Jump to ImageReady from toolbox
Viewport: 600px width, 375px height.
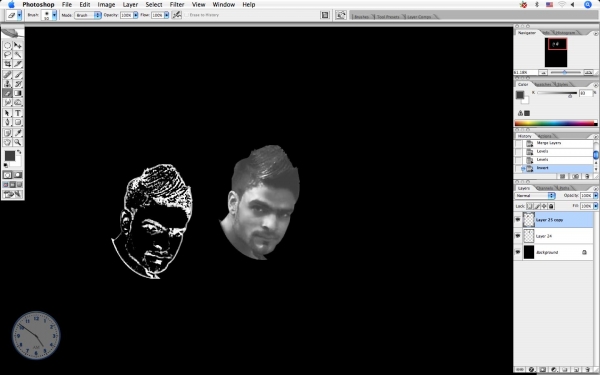(x=13, y=195)
